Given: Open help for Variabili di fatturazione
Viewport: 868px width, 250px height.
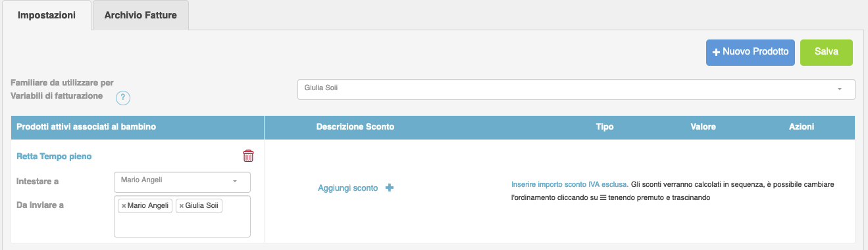Looking at the screenshot, I should pos(123,98).
